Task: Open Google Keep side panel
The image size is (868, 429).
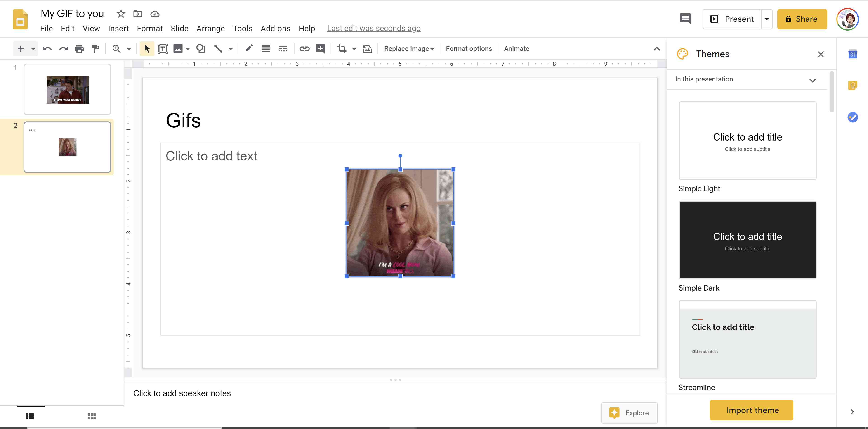Action: [x=852, y=85]
